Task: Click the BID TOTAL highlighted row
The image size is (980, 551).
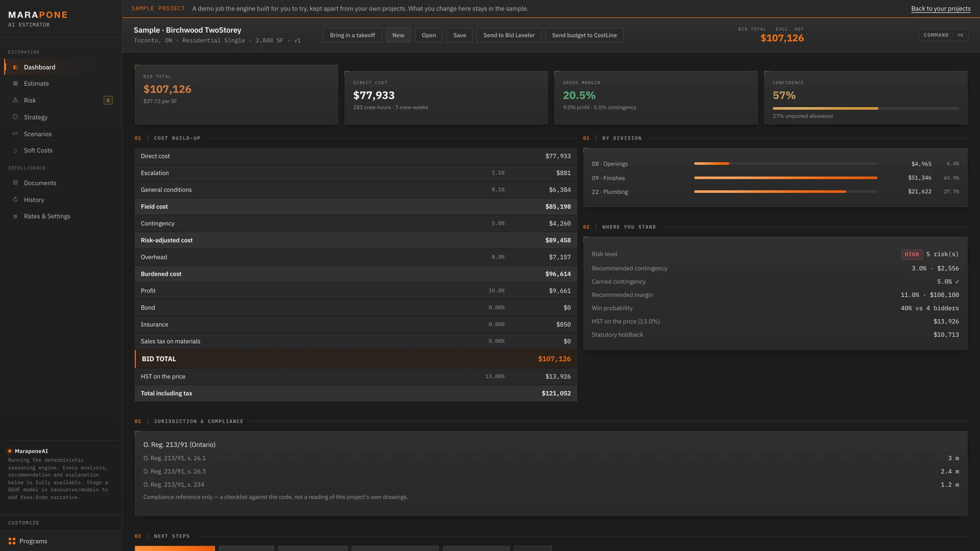Action: [x=356, y=359]
